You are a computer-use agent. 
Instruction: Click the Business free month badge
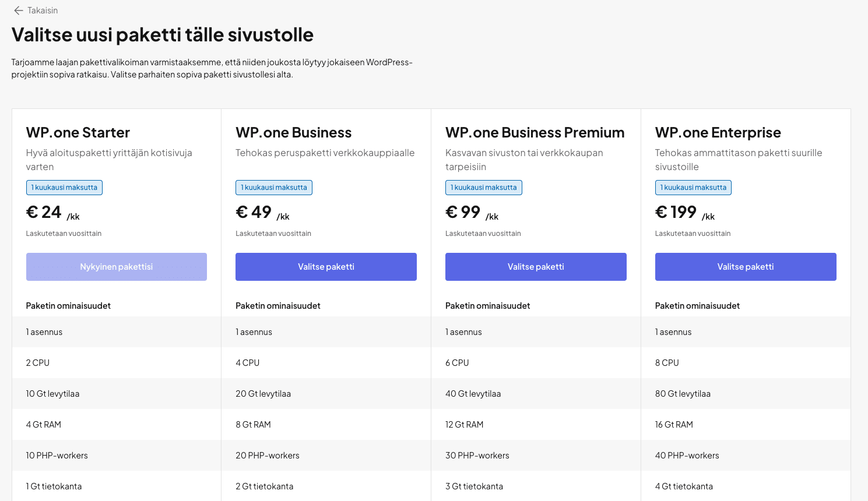coord(274,188)
